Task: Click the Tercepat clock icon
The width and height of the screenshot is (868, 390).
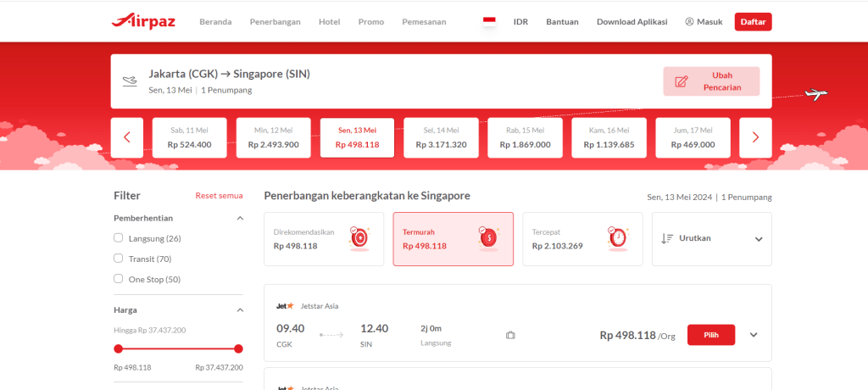Action: click(x=616, y=239)
